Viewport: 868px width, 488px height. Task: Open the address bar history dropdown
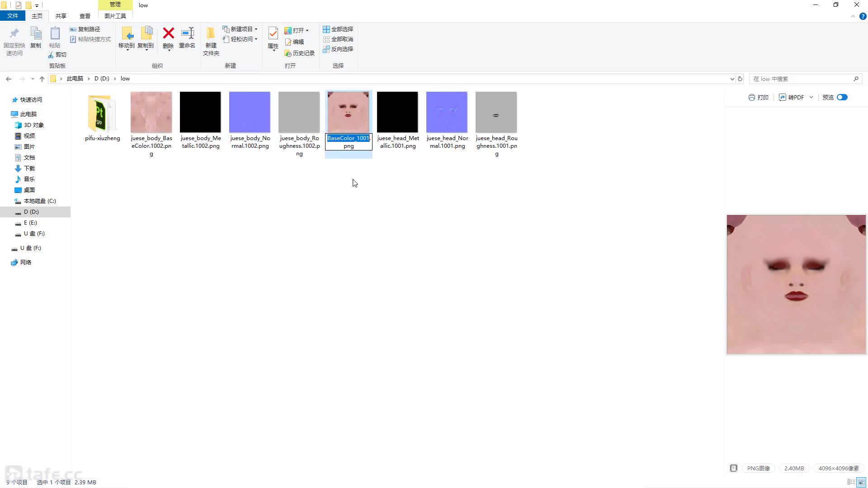point(732,79)
